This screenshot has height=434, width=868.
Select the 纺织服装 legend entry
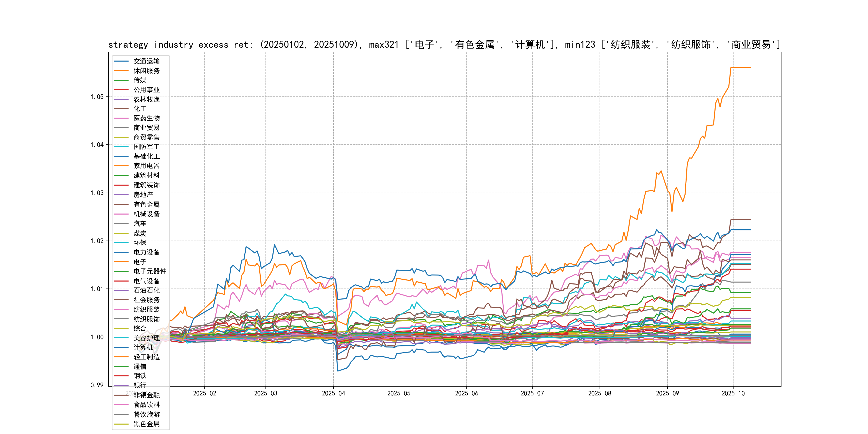tap(146, 309)
